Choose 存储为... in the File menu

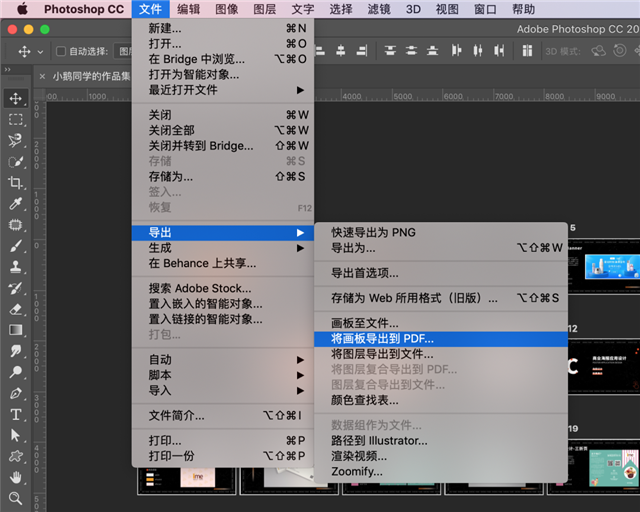tap(223, 177)
